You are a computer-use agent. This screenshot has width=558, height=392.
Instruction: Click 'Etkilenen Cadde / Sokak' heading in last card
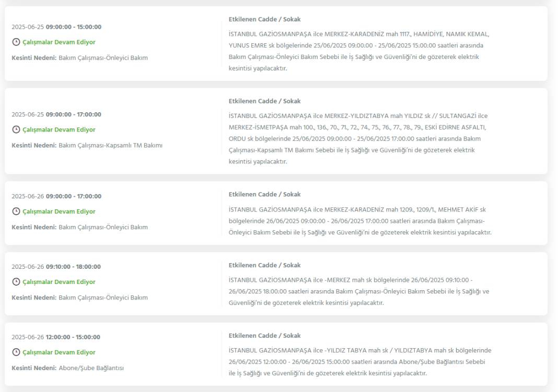[x=264, y=336]
